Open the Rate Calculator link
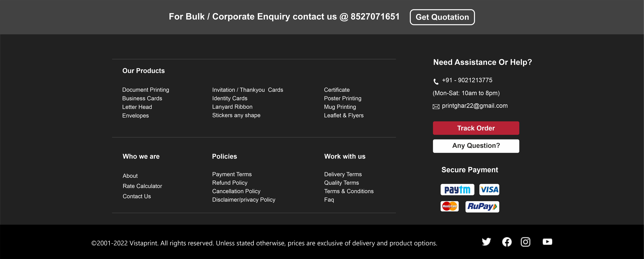 point(142,186)
